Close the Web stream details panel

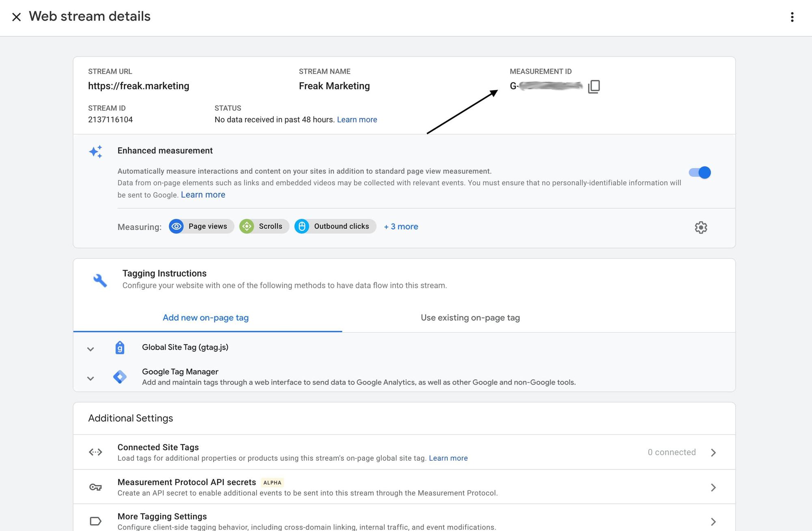pyautogui.click(x=16, y=17)
